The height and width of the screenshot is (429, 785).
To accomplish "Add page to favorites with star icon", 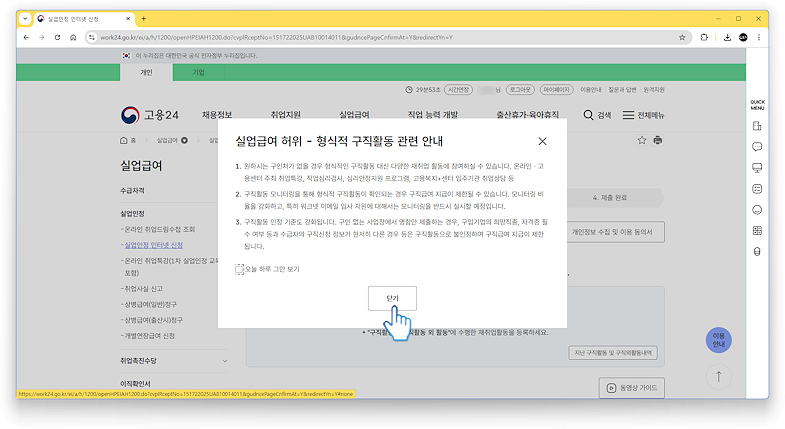I will [x=642, y=141].
